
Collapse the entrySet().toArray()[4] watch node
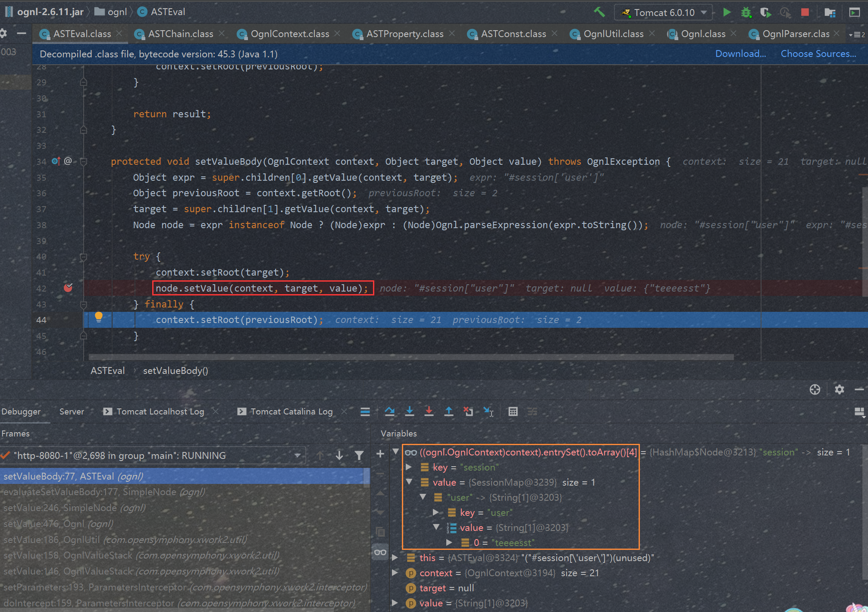point(395,452)
